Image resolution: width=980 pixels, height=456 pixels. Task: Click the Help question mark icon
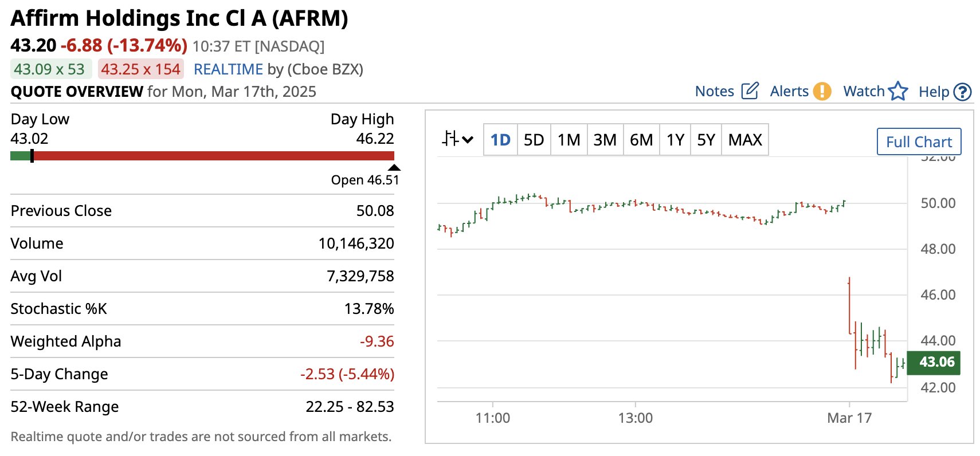tap(963, 92)
